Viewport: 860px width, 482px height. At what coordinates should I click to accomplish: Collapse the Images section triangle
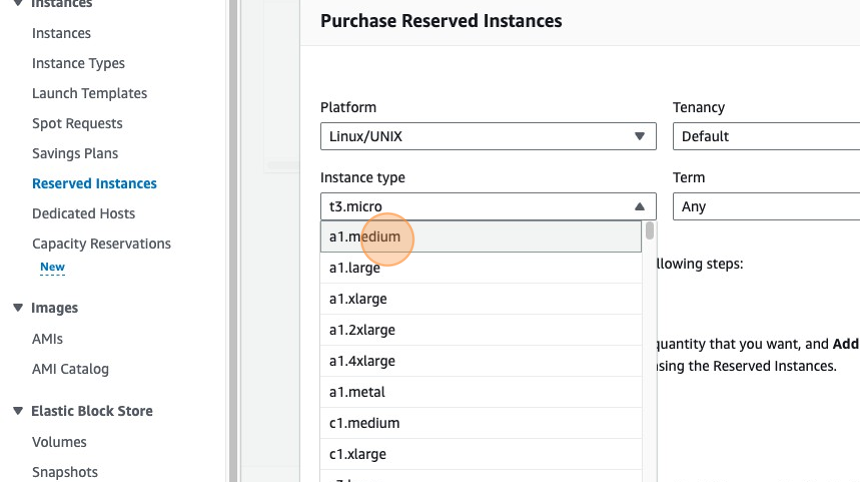[x=18, y=308]
